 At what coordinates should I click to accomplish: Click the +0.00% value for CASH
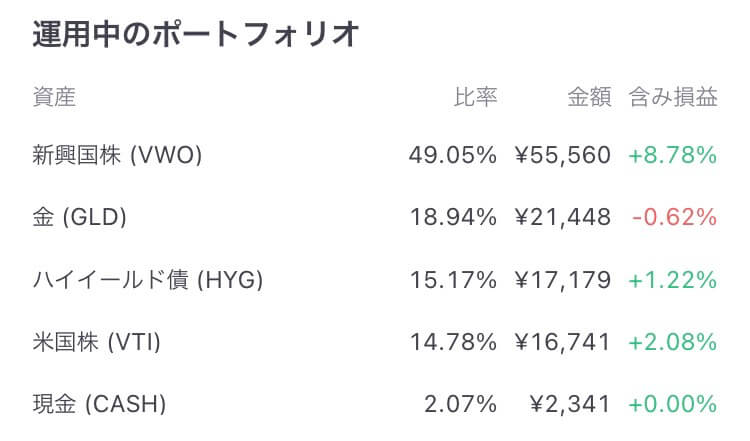coord(673,405)
